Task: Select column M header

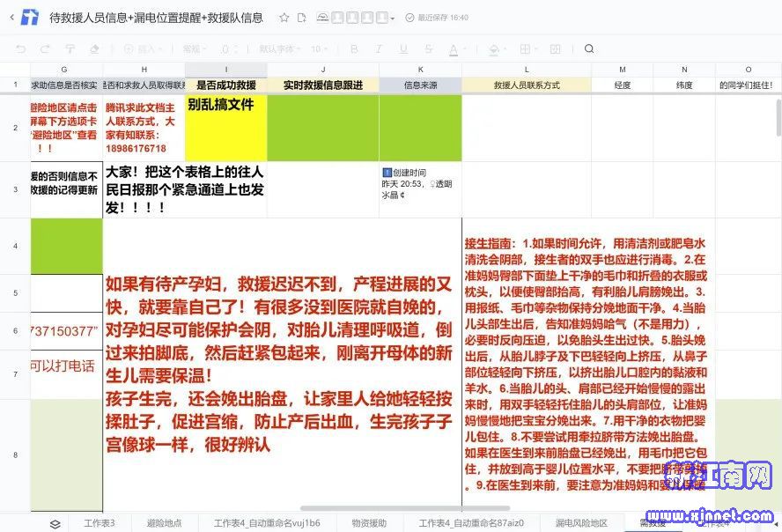Action: [x=623, y=70]
